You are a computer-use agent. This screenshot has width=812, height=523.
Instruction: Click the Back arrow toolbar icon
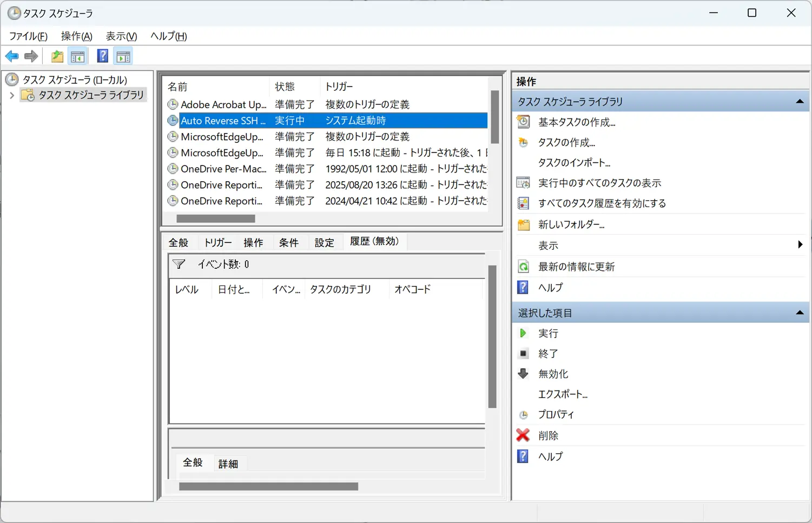(x=12, y=56)
